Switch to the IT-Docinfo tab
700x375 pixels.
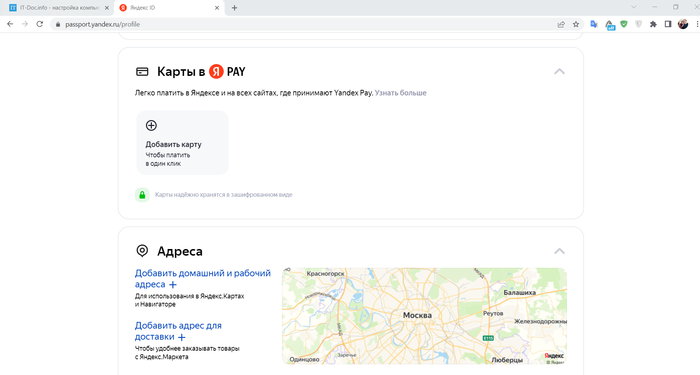point(58,8)
